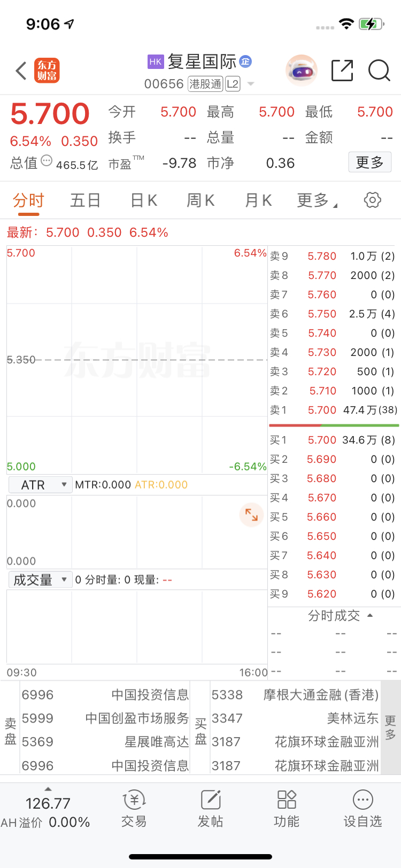Tap the red-green bid ask ratio bar
The image size is (401, 868).
coord(334,425)
